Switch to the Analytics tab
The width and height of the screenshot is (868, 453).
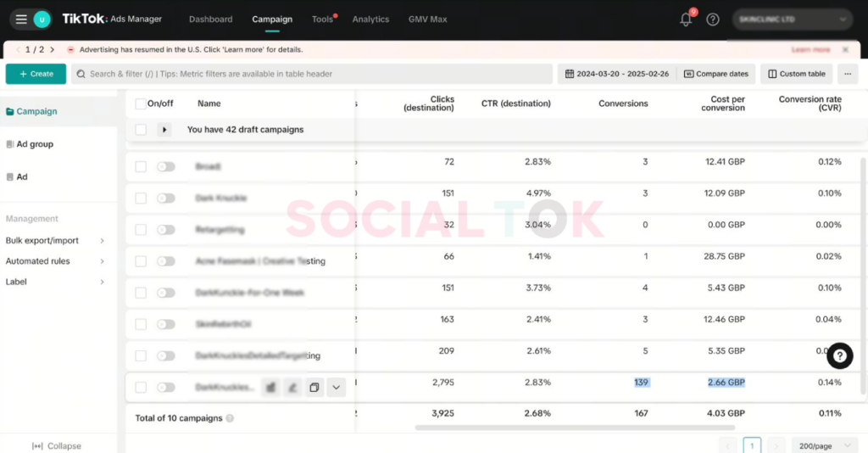(x=370, y=20)
